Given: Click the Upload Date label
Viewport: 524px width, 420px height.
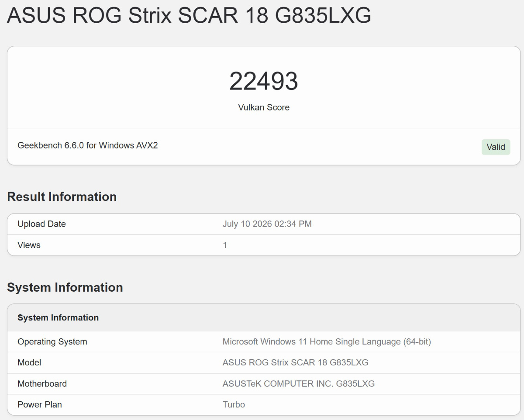Looking at the screenshot, I should tap(41, 224).
